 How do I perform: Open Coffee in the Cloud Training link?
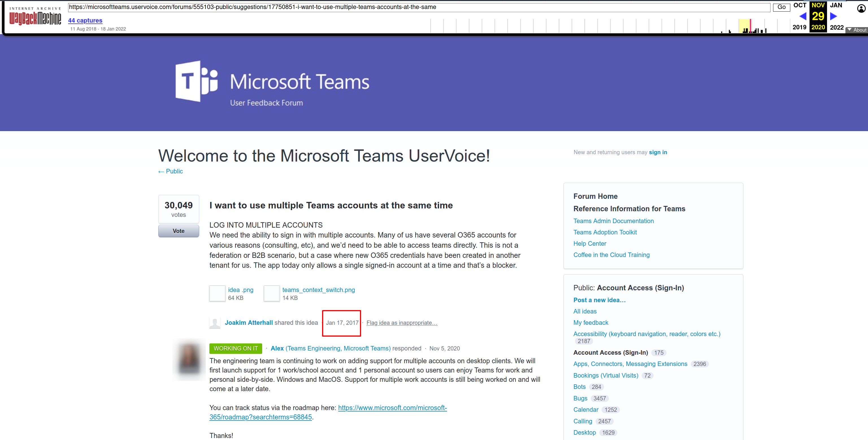tap(611, 255)
